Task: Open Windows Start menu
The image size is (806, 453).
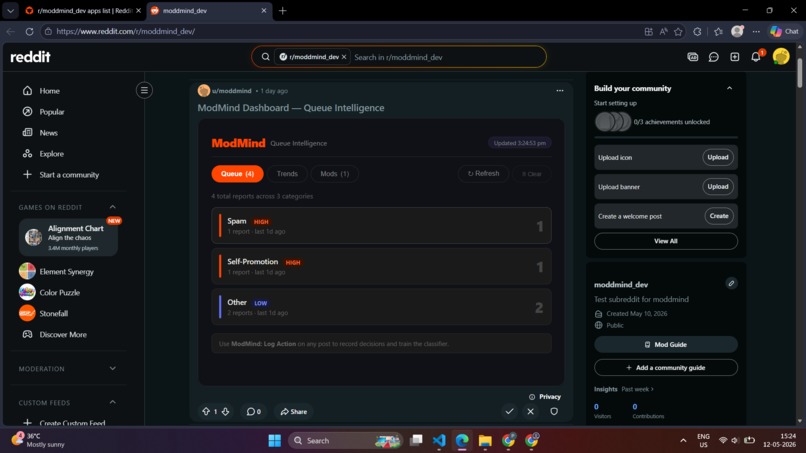Action: (x=274, y=441)
